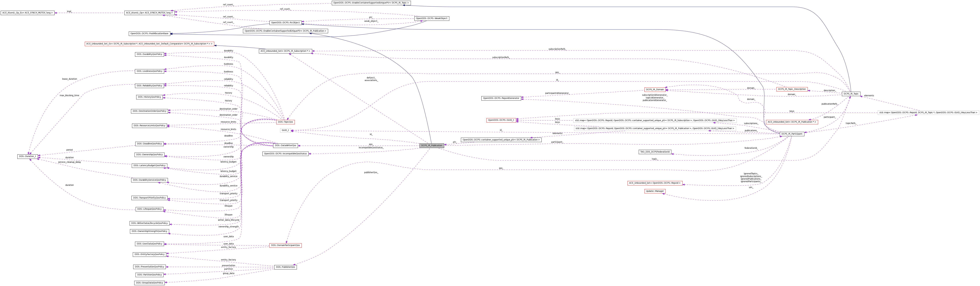980x286 pixels.
Task: Click DDS::OwnershipQosPolicy node
Action: (150, 155)
